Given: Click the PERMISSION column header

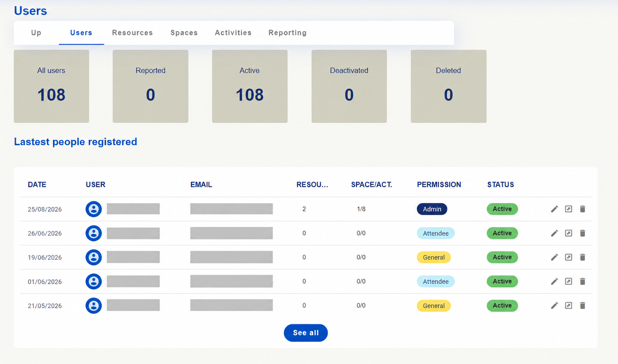Looking at the screenshot, I should pos(439,185).
